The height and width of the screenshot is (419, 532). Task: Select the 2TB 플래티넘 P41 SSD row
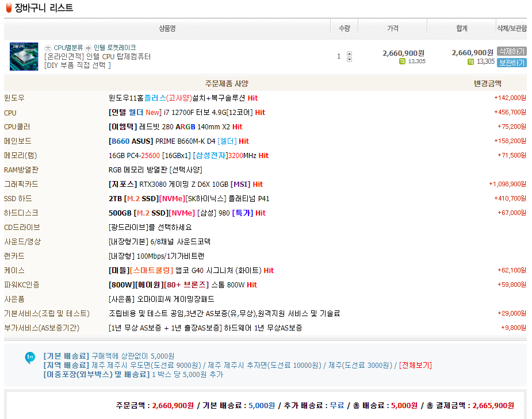coord(189,199)
